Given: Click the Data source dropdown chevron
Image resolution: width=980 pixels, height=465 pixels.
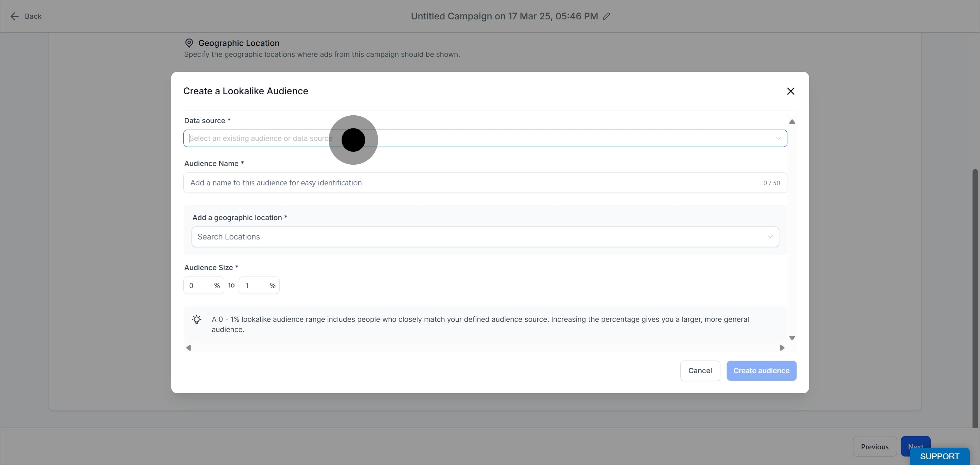Looking at the screenshot, I should (778, 138).
